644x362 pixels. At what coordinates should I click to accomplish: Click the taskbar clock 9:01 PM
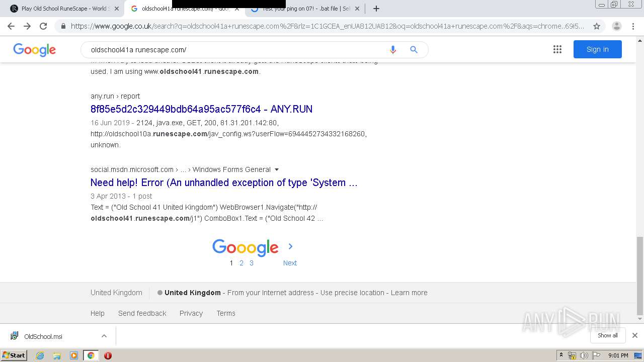coord(618,355)
